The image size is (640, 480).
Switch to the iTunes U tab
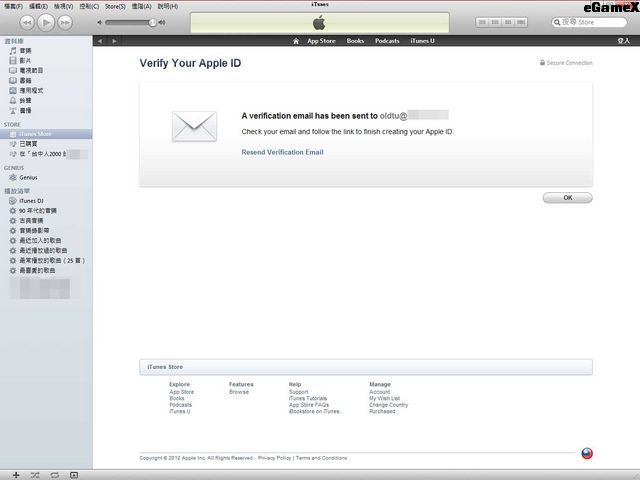pos(422,41)
